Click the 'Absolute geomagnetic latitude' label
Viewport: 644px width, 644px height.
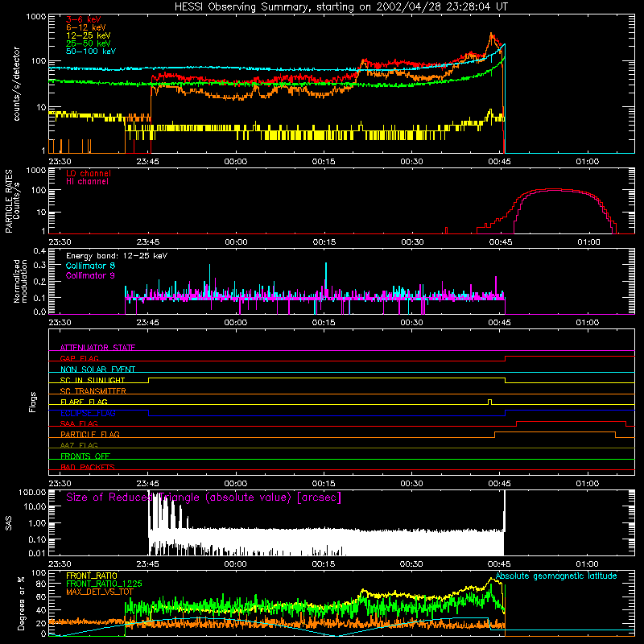coord(556,576)
